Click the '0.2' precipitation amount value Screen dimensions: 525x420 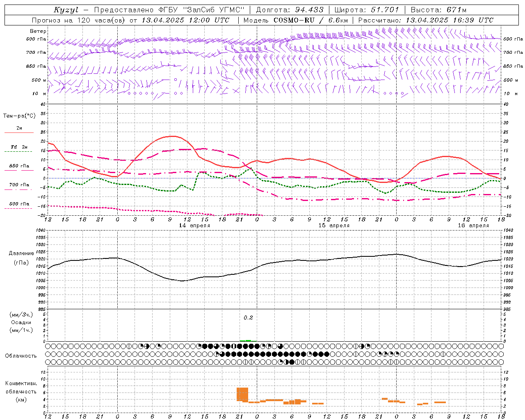248,318
